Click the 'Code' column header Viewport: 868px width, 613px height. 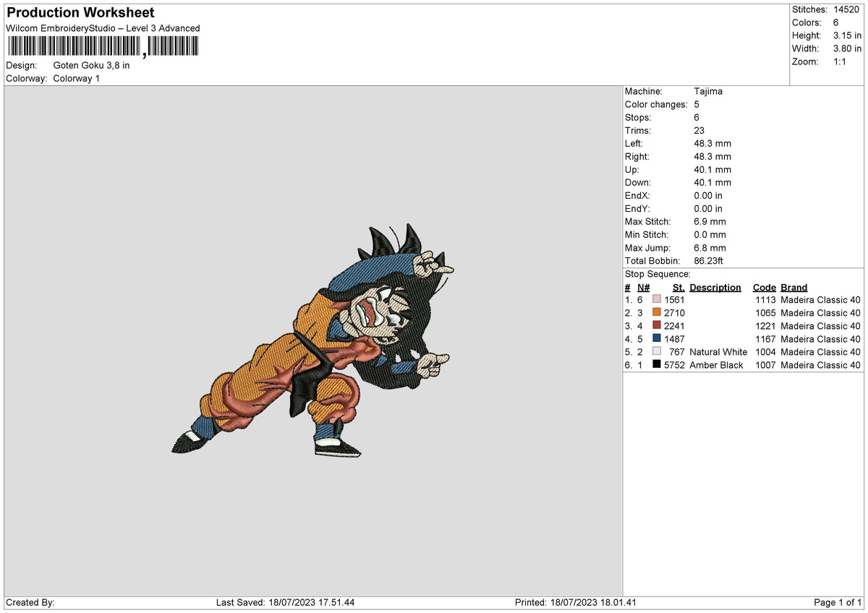pyautogui.click(x=764, y=287)
